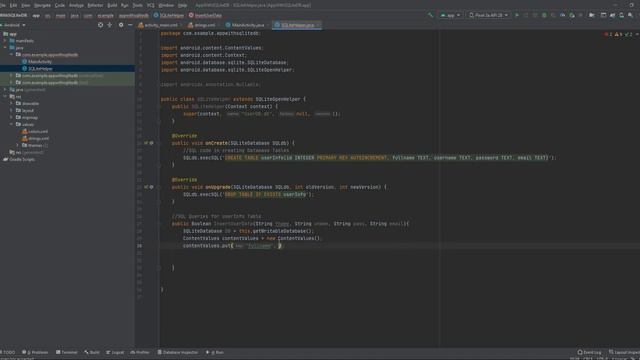The width and height of the screenshot is (640, 360).
Task: Expand the manifests folder
Action: pos(5,41)
